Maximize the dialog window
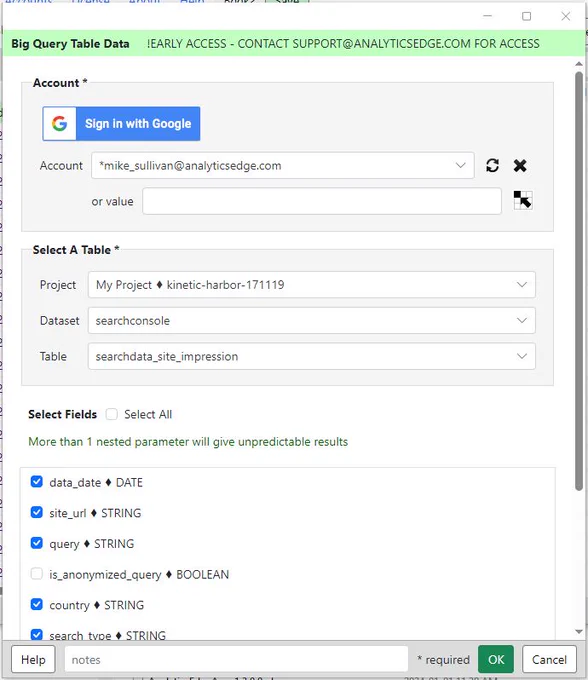This screenshot has height=680, width=588. [x=526, y=16]
